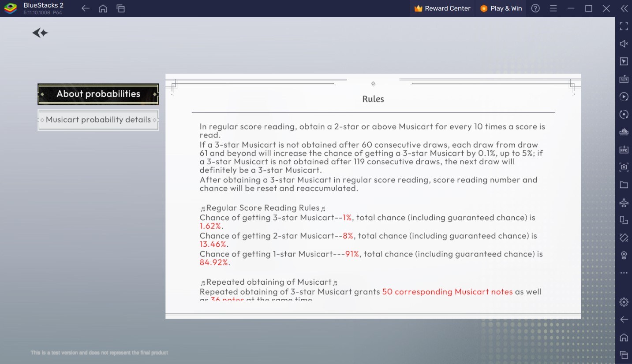Open the multi-instance windows icon in title bar
The width and height of the screenshot is (632, 364).
(120, 8)
